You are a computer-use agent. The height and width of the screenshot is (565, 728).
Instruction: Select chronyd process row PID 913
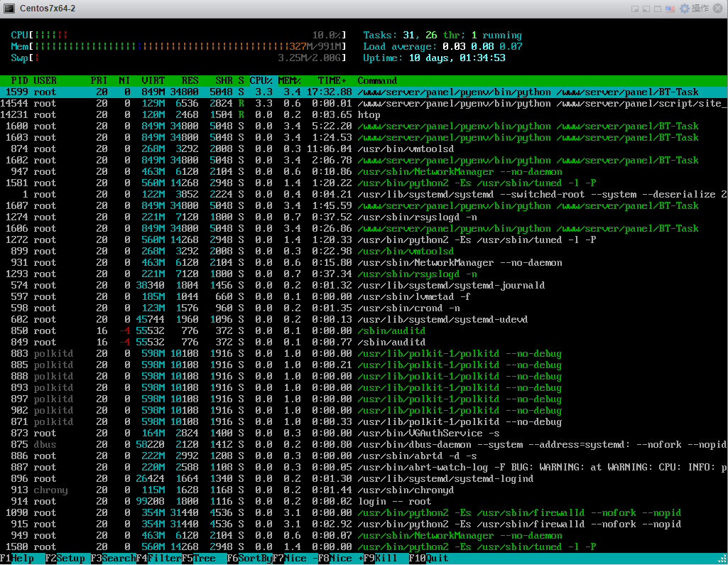pos(364,490)
